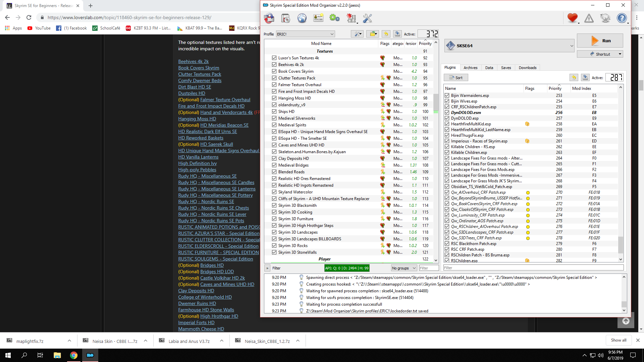Open the change game instance tool

tap(269, 18)
